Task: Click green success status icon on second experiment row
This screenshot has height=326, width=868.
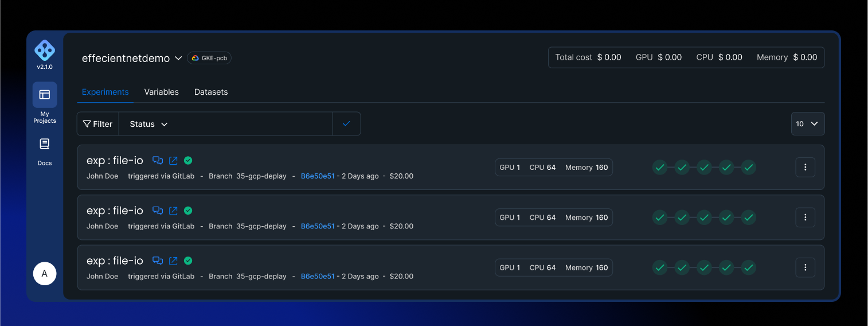Action: pyautogui.click(x=188, y=210)
